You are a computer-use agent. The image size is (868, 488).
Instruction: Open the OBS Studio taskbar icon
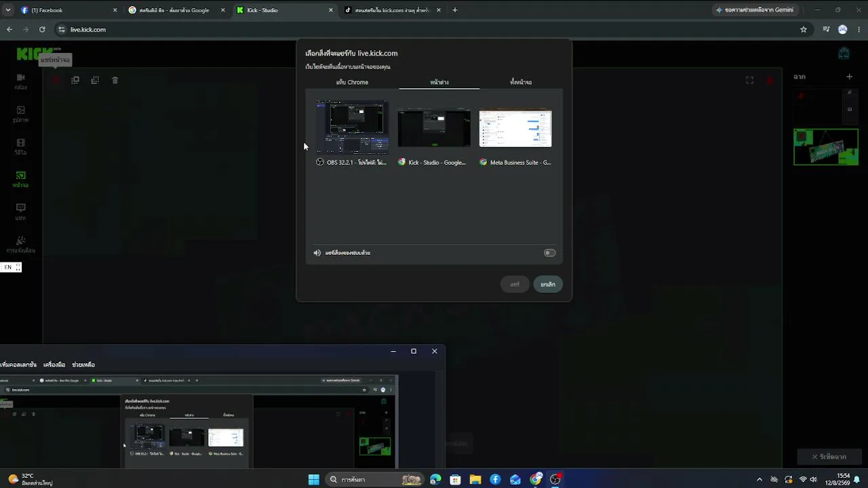point(556,479)
